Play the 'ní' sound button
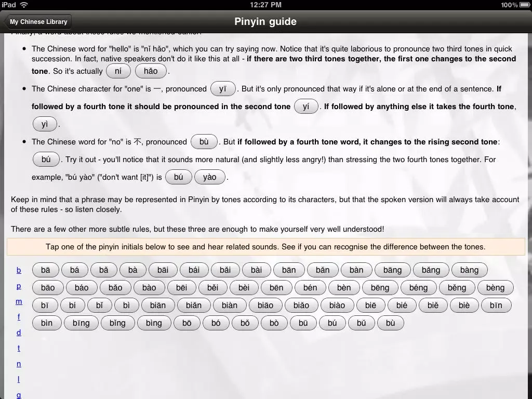The width and height of the screenshot is (532, 399). coord(118,71)
